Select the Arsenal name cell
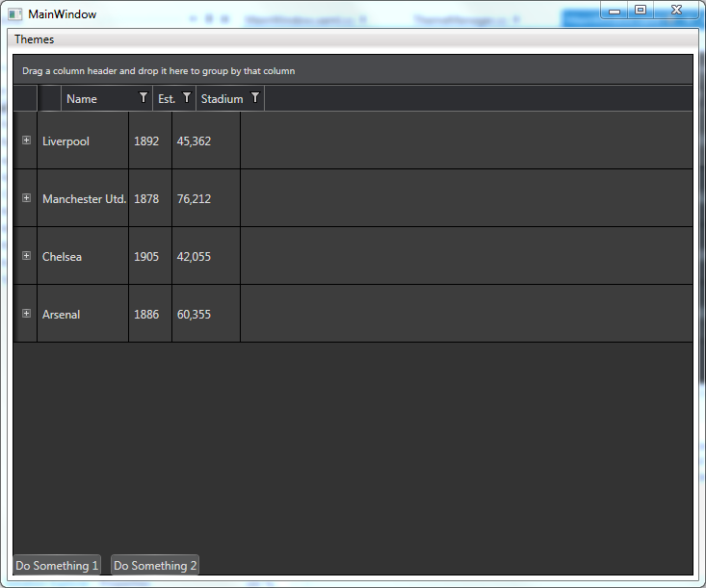Viewport: 706px width, 588px height. (83, 314)
